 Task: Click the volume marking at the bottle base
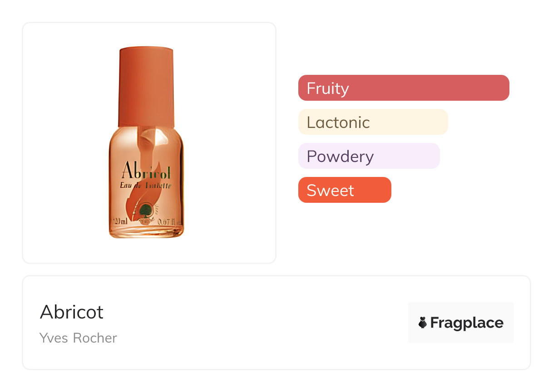122,221
